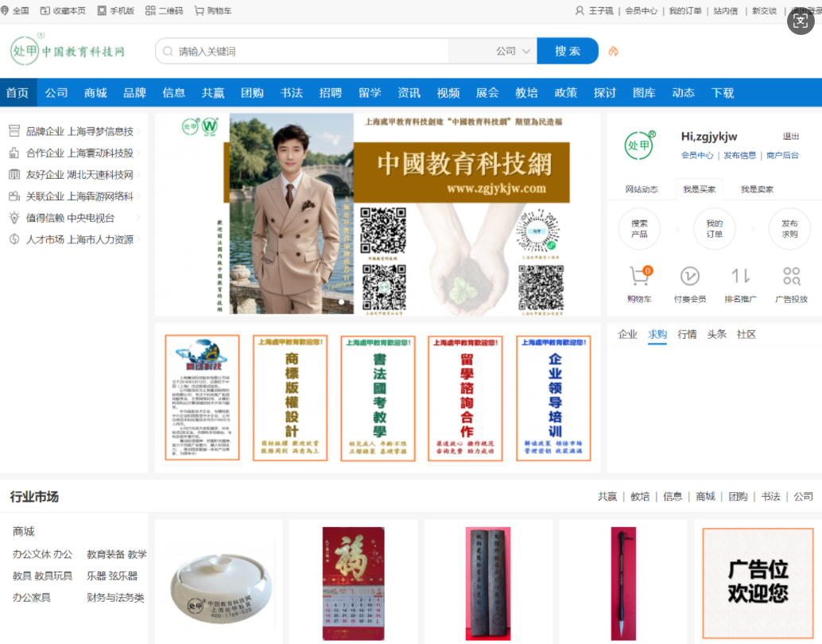The height and width of the screenshot is (644, 822).
Task: Click the red 福 calendar product image
Action: tap(353, 583)
